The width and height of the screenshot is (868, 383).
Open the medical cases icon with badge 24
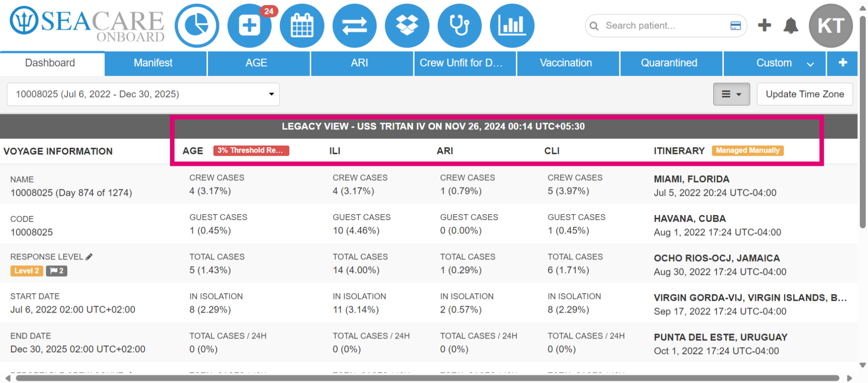[250, 26]
